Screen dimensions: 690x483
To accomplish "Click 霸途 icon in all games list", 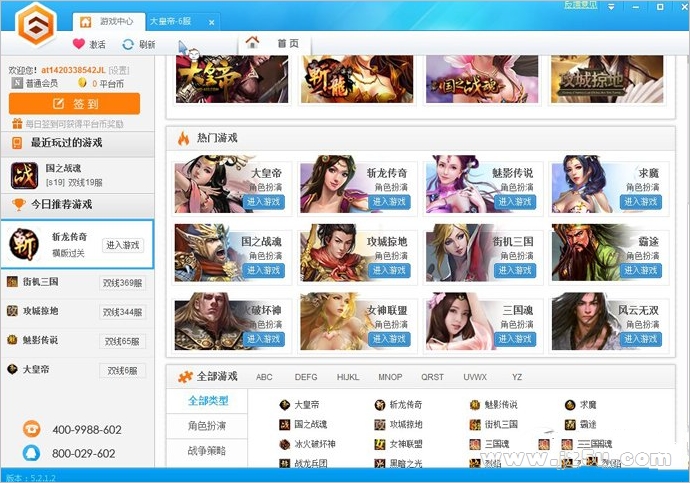I will tap(570, 424).
